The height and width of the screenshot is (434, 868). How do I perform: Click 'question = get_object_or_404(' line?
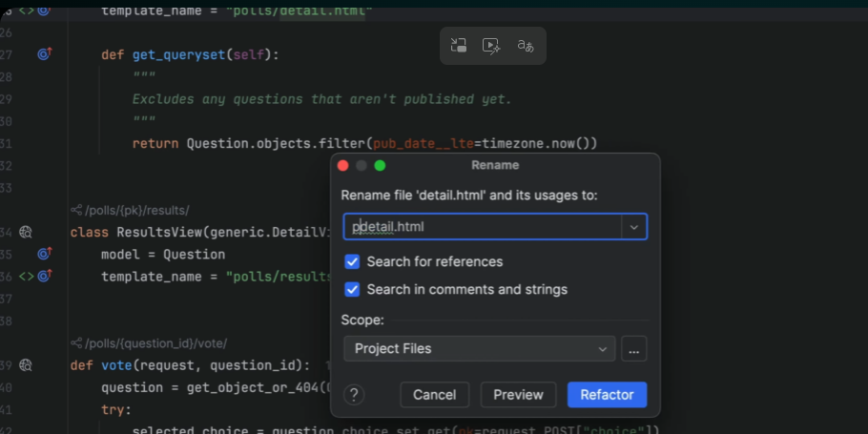(214, 387)
